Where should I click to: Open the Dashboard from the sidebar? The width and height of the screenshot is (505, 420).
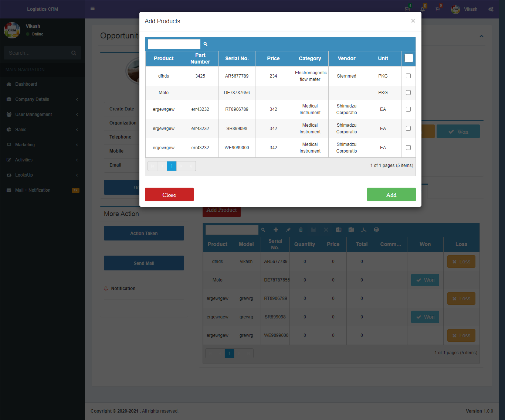pyautogui.click(x=26, y=84)
